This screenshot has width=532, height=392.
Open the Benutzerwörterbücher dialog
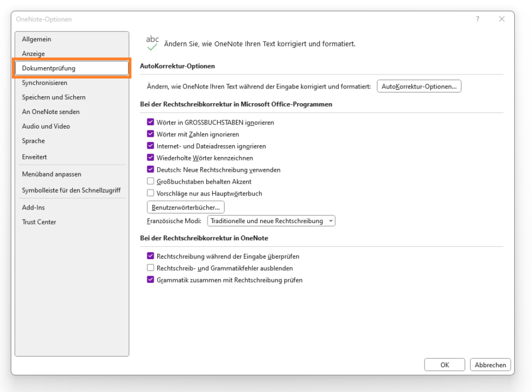pos(185,207)
